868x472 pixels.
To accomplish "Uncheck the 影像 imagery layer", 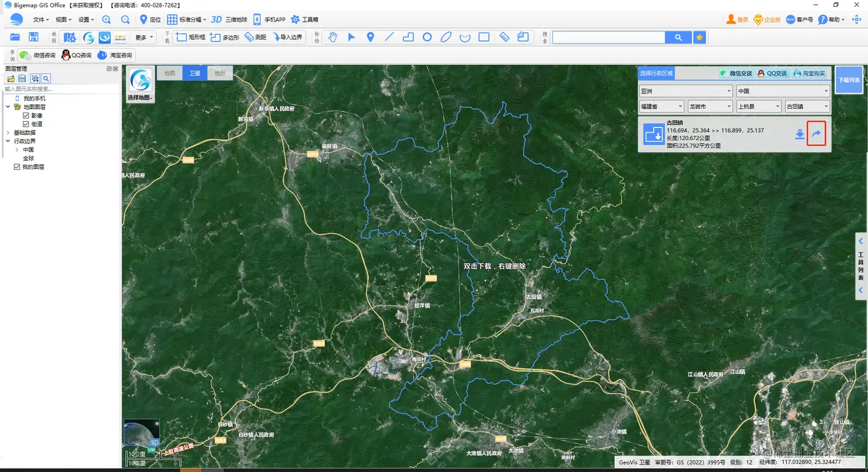I will coord(25,115).
